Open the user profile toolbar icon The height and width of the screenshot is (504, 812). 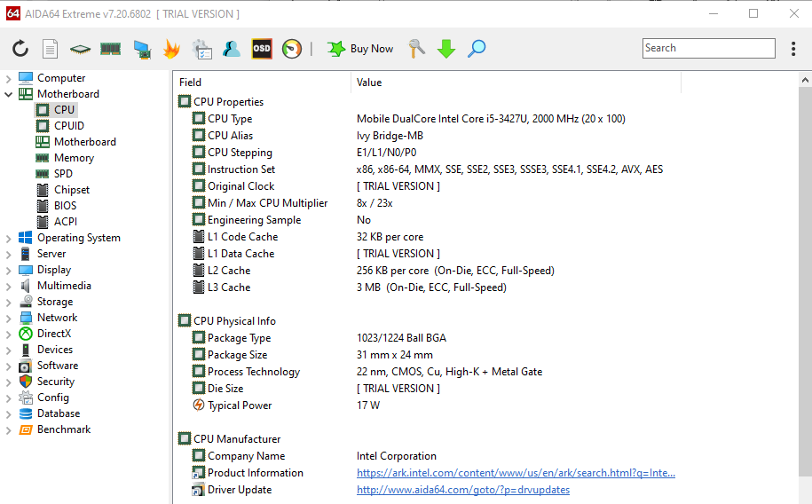(232, 49)
